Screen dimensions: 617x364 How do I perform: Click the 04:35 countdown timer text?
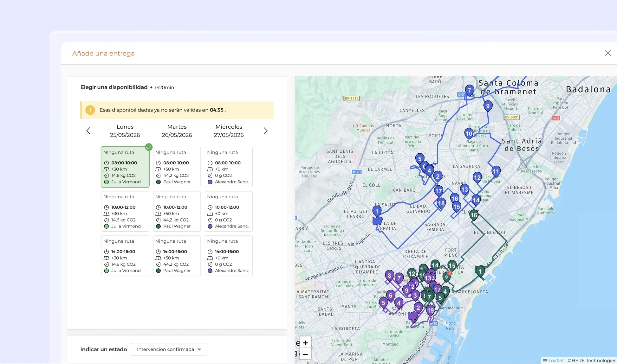(x=217, y=110)
